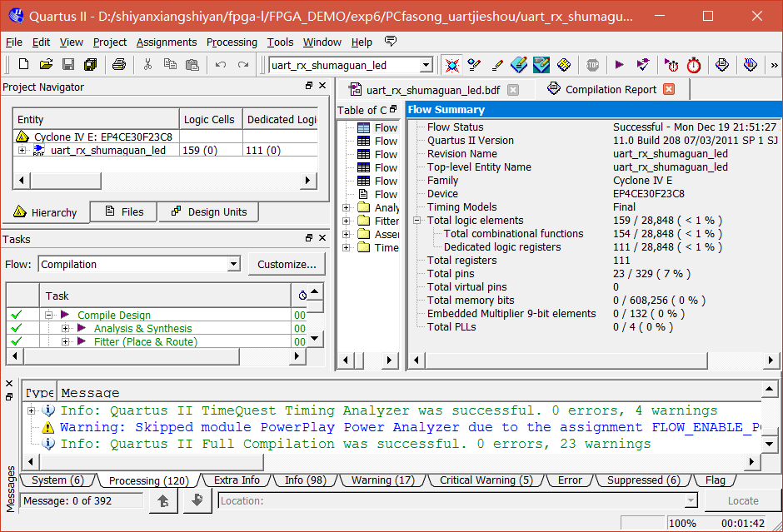783x532 pixels.
Task: Select the Cyclone IV E: EP4CE30F23C8 row
Action: (165, 137)
